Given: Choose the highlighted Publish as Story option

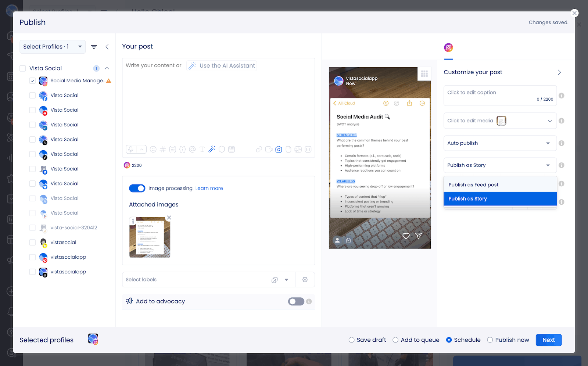Looking at the screenshot, I should [500, 199].
